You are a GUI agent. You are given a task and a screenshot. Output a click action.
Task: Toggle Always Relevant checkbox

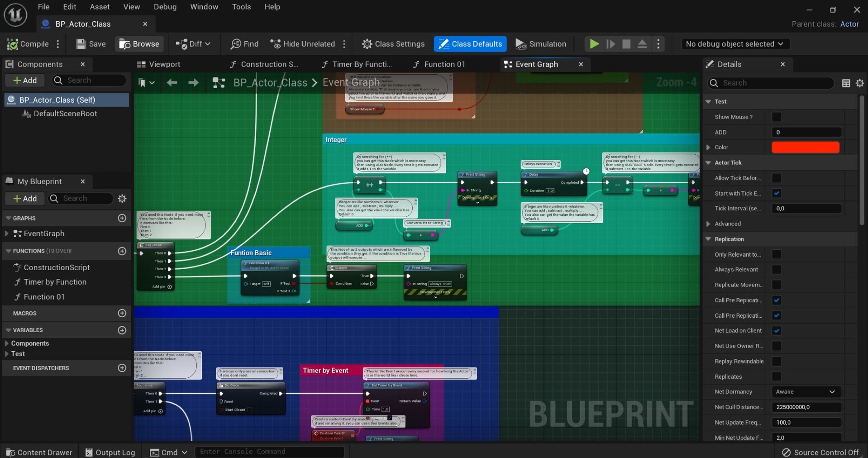(777, 270)
